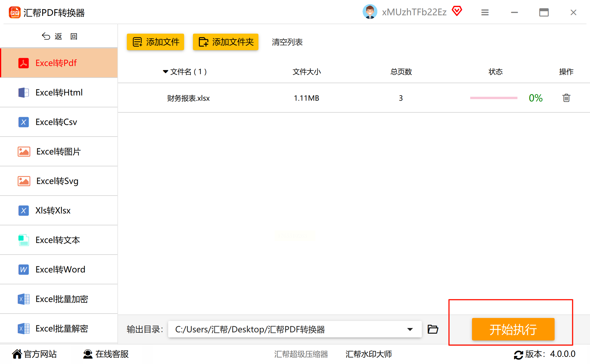Viewport: 590px width, 364px height.
Task: Click the version refresh update icon
Action: (518, 354)
